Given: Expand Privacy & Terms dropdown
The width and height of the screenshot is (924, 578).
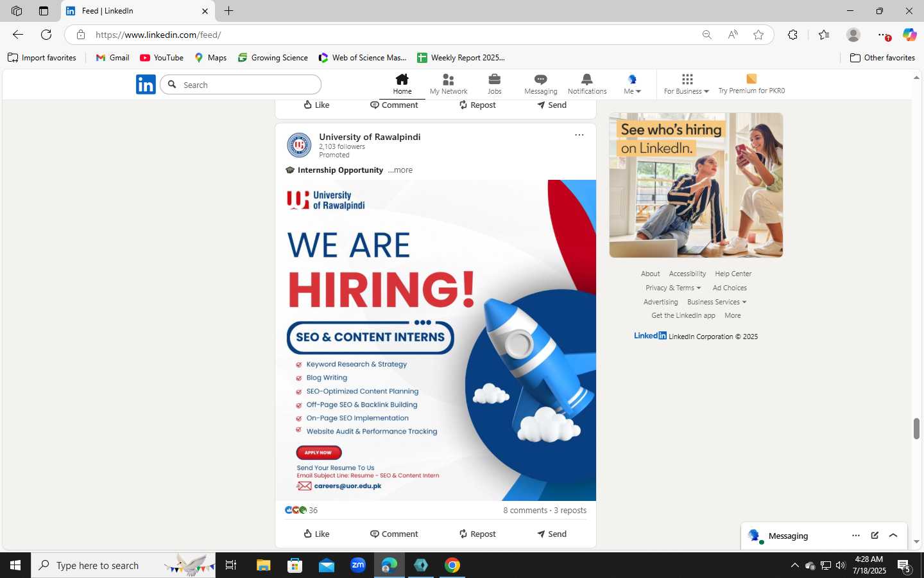Looking at the screenshot, I should 673,288.
